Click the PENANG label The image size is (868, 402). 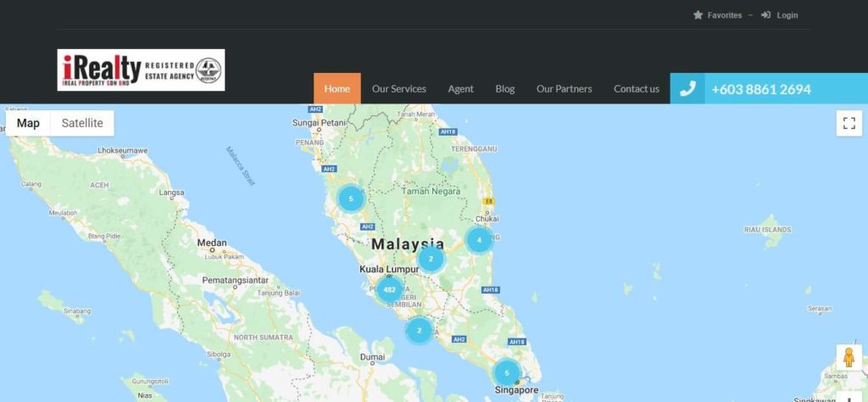click(x=310, y=142)
